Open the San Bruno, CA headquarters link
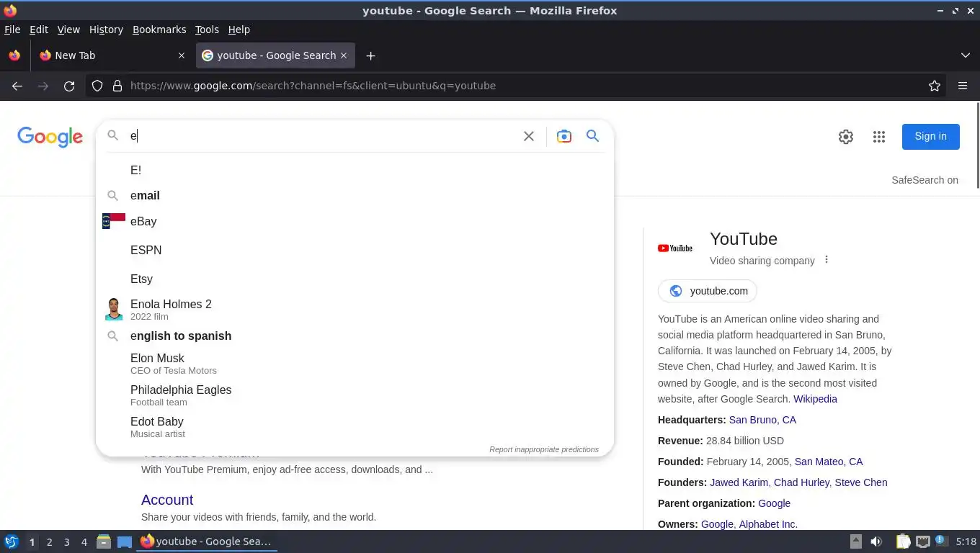Viewport: 980px width, 553px height. (762, 420)
